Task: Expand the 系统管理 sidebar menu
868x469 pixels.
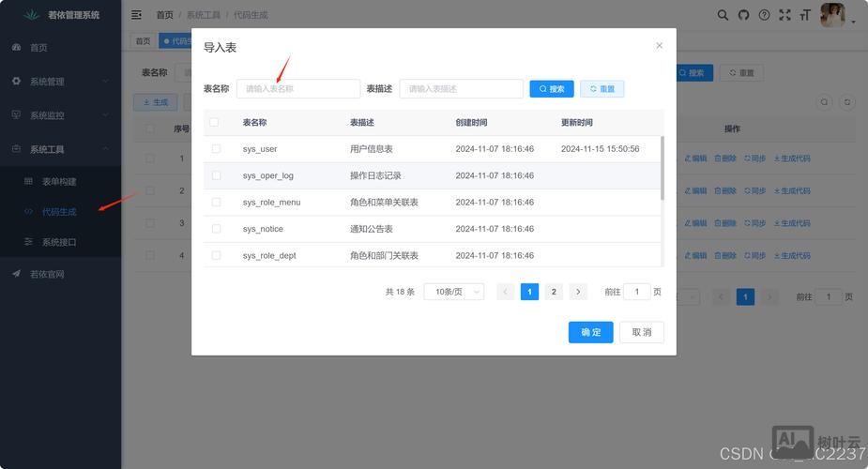Action: click(x=60, y=82)
